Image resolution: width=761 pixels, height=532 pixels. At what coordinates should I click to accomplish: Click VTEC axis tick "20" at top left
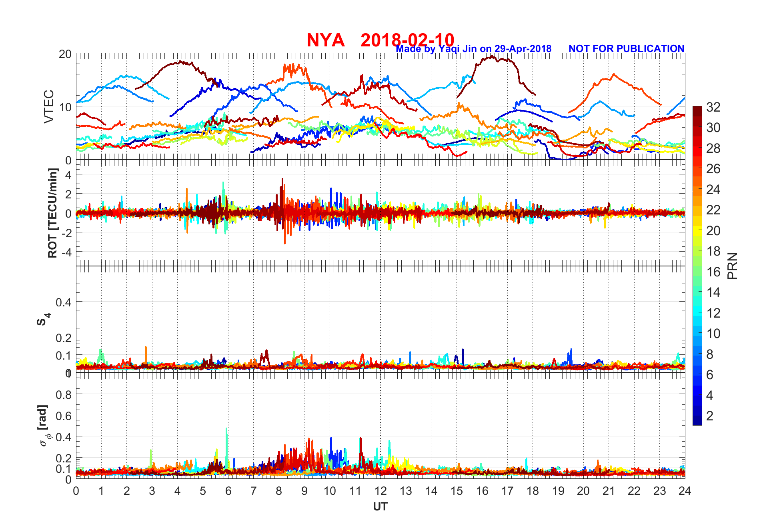65,54
